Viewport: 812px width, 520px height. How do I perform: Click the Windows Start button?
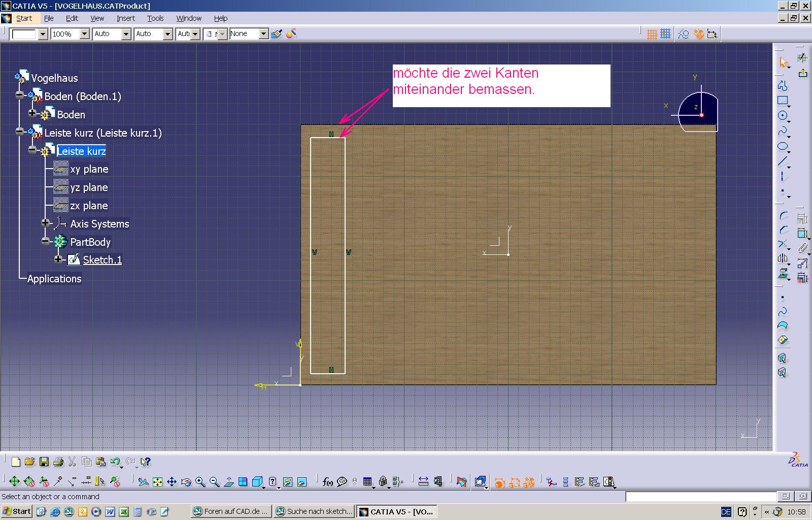coord(17,511)
